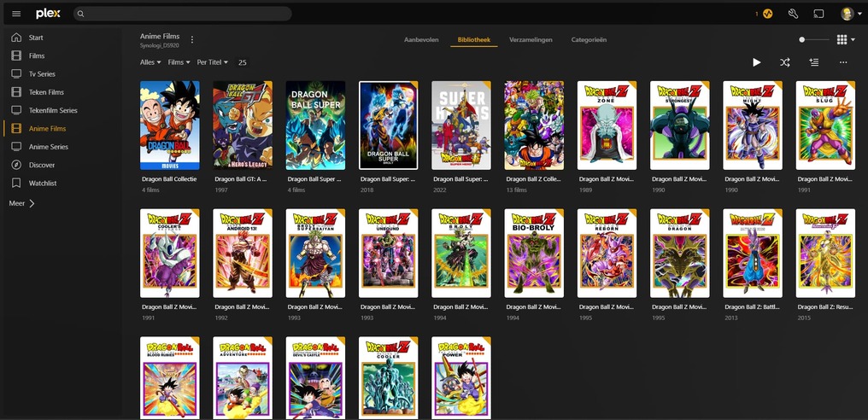868x420 pixels.
Task: Open Dragon Ball Z Dead Zone poster
Action: (607, 125)
